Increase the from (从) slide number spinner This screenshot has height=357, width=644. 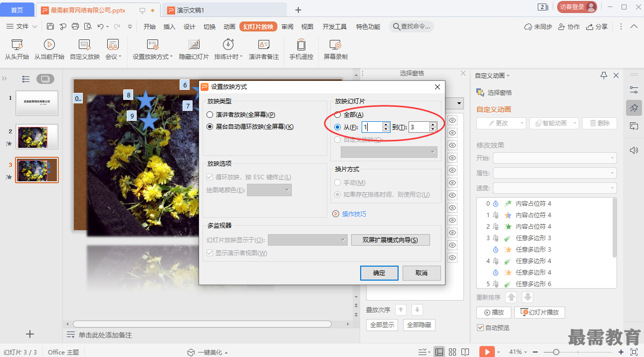(386, 125)
